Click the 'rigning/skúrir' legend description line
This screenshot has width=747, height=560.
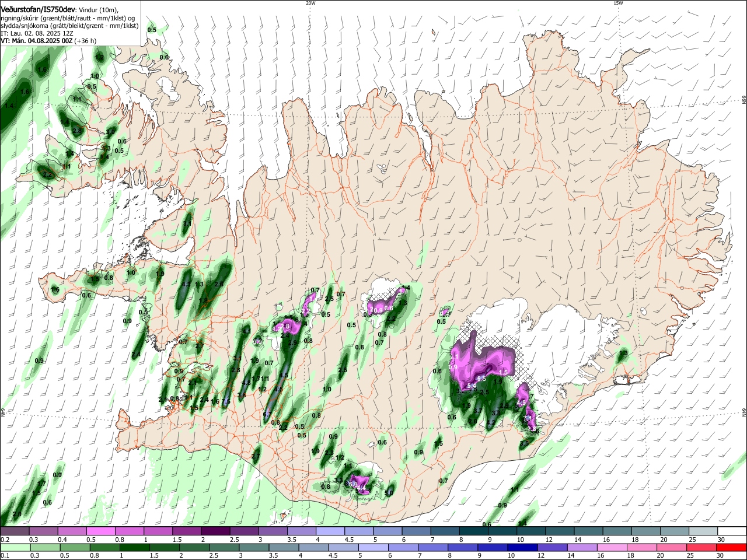click(x=69, y=17)
